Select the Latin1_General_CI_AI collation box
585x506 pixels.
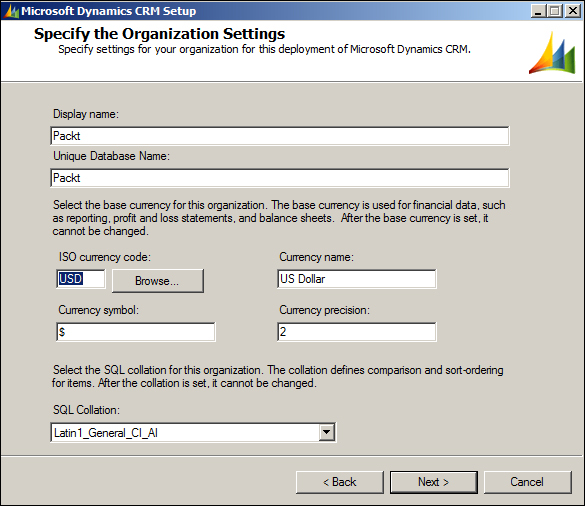point(193,432)
